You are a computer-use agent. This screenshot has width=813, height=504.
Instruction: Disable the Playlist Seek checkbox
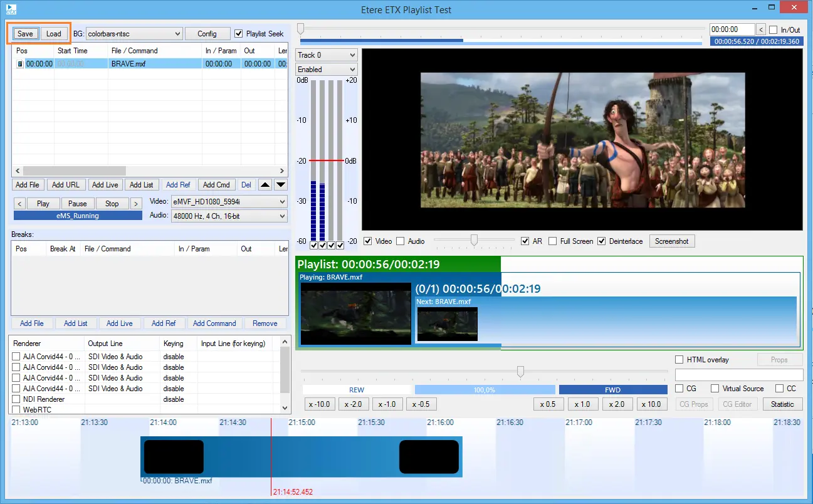238,34
